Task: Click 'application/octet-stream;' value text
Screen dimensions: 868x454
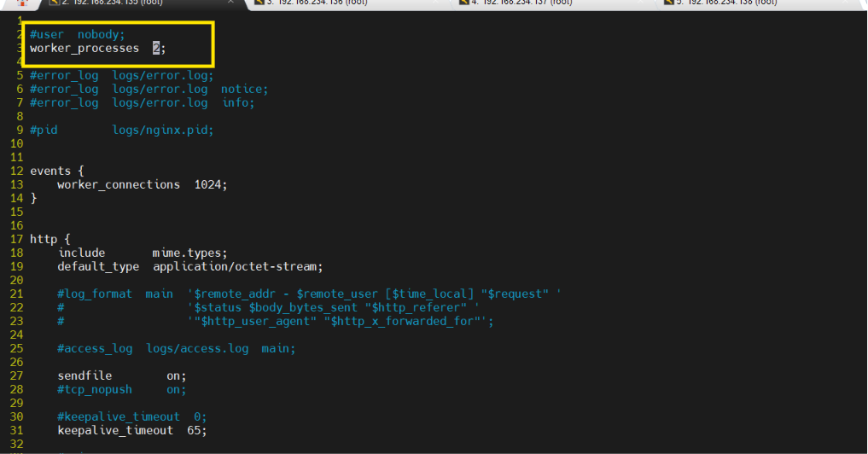Action: (238, 266)
